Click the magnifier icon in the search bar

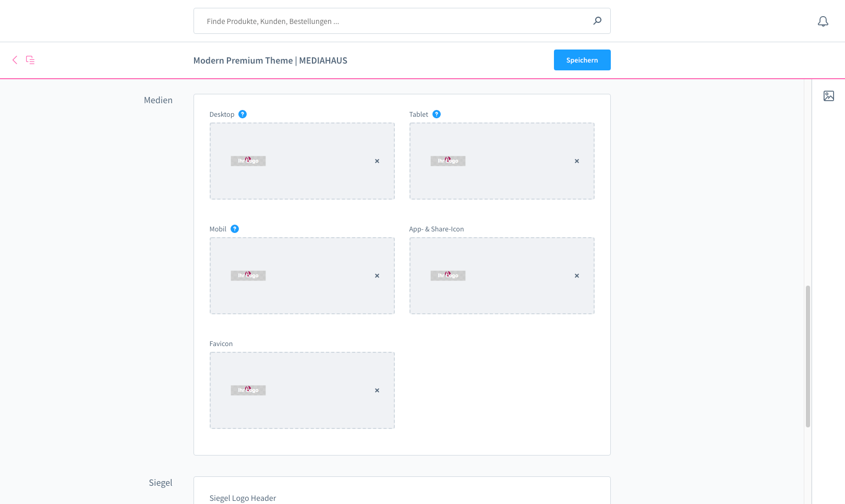(597, 21)
